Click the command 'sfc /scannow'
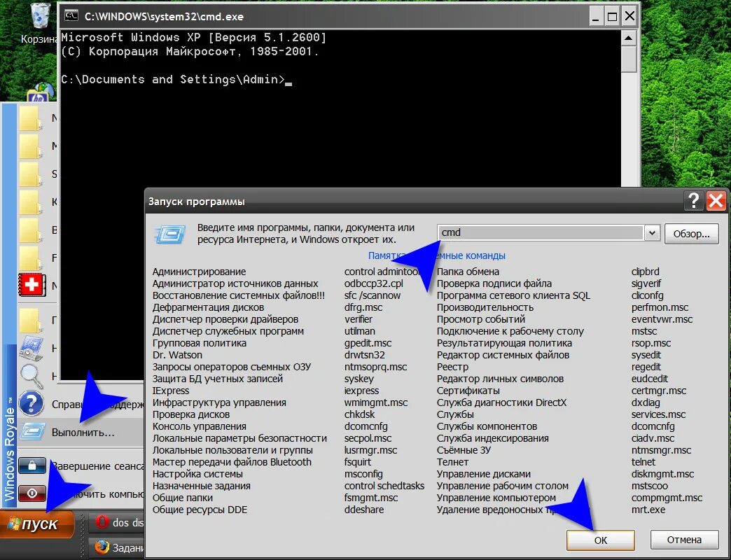Image resolution: width=731 pixels, height=560 pixels. click(372, 295)
